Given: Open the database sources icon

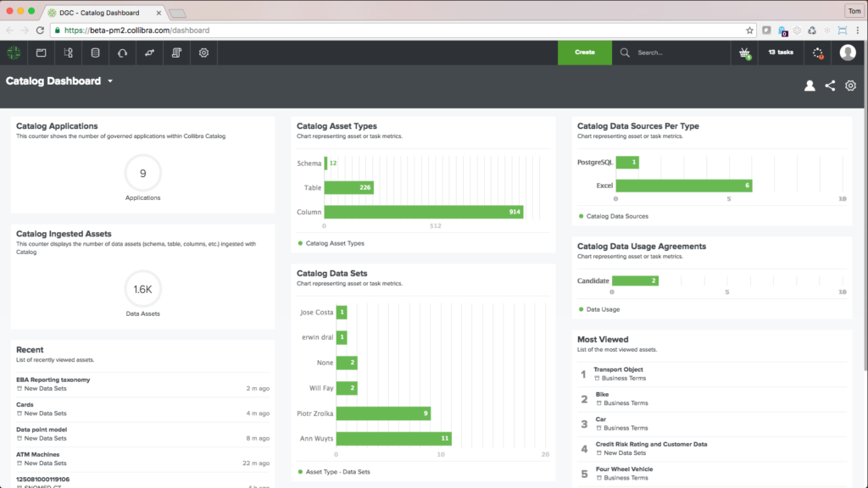Looking at the screenshot, I should pos(95,52).
